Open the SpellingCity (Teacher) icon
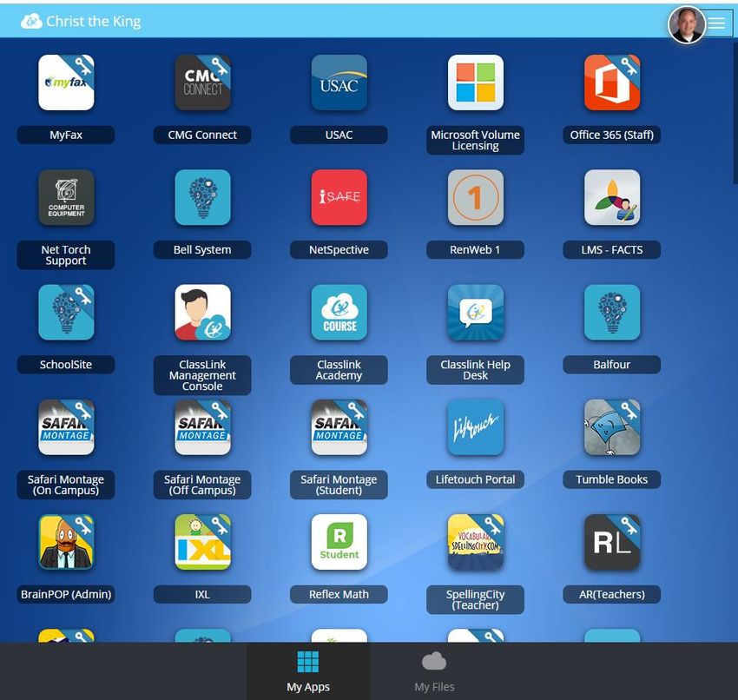Image resolution: width=738 pixels, height=700 pixels. (x=476, y=542)
